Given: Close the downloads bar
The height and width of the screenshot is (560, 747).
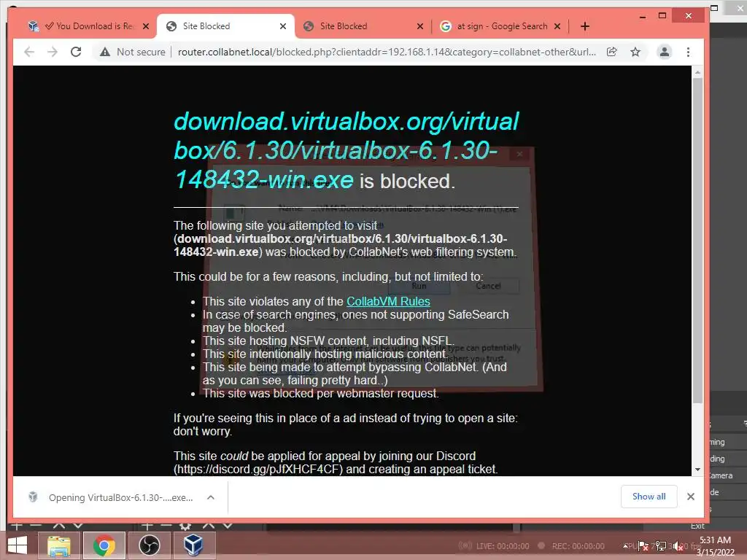Looking at the screenshot, I should pyautogui.click(x=690, y=497).
